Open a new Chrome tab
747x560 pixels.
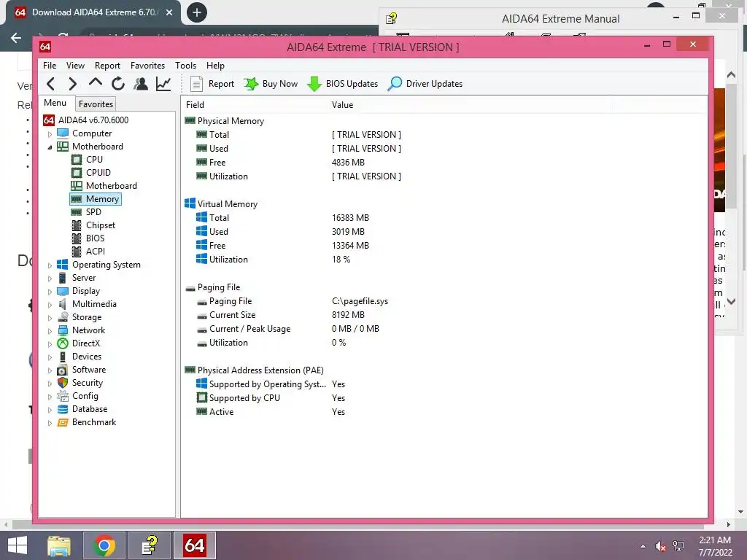click(197, 12)
